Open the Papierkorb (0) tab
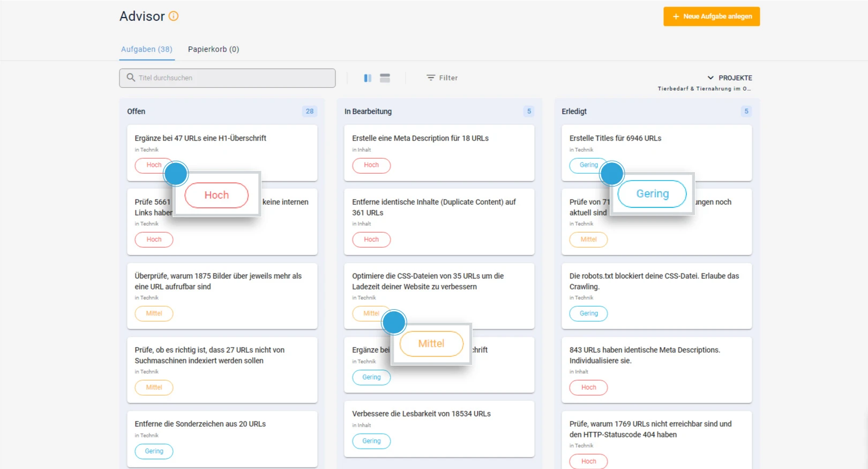The image size is (868, 469). (x=213, y=49)
